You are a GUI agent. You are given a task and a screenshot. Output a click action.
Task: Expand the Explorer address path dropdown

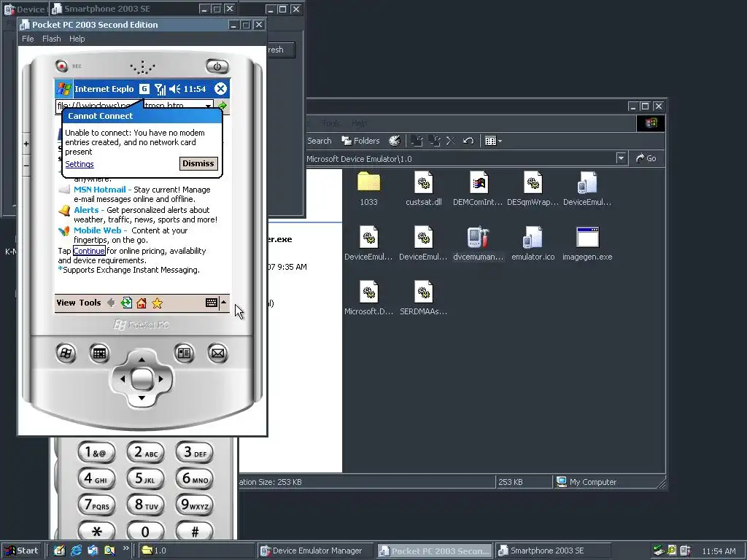pyautogui.click(x=621, y=158)
